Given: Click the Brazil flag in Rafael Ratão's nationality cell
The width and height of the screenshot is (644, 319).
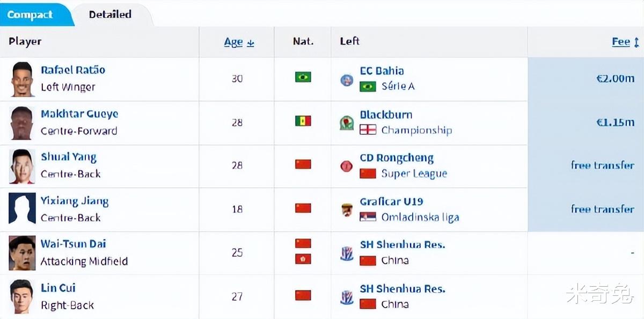Looking at the screenshot, I should tap(303, 78).
